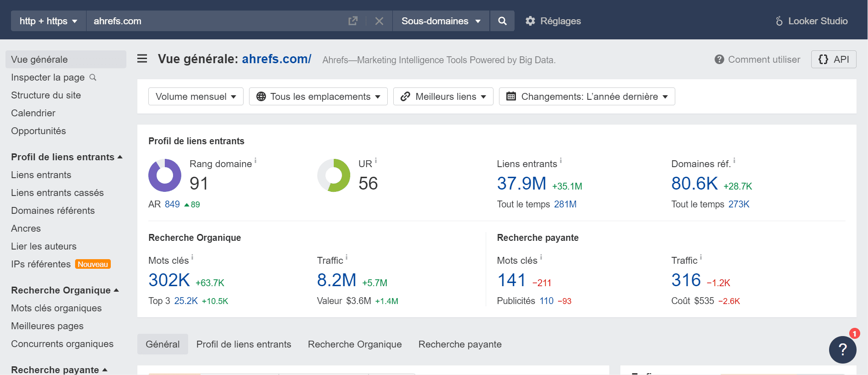Open Calendrier in the sidebar
Screen dimensions: 868x375
(33, 113)
